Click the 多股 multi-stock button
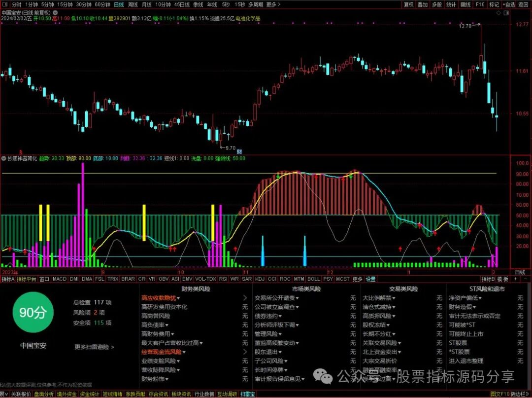 click(437, 4)
